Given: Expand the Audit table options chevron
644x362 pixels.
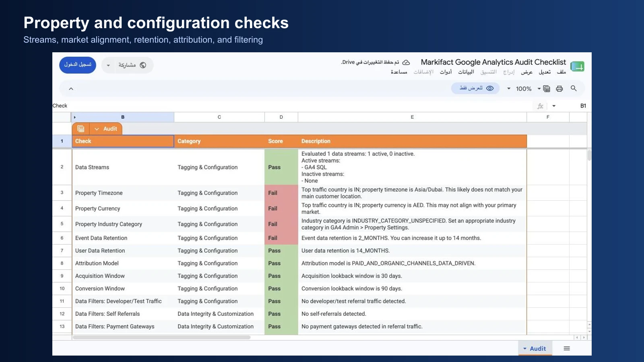Looking at the screenshot, I should (97, 129).
